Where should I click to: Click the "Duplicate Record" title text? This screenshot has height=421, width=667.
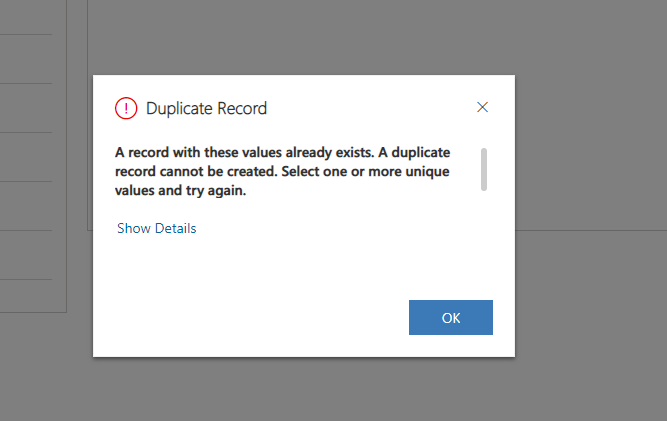[x=206, y=108]
